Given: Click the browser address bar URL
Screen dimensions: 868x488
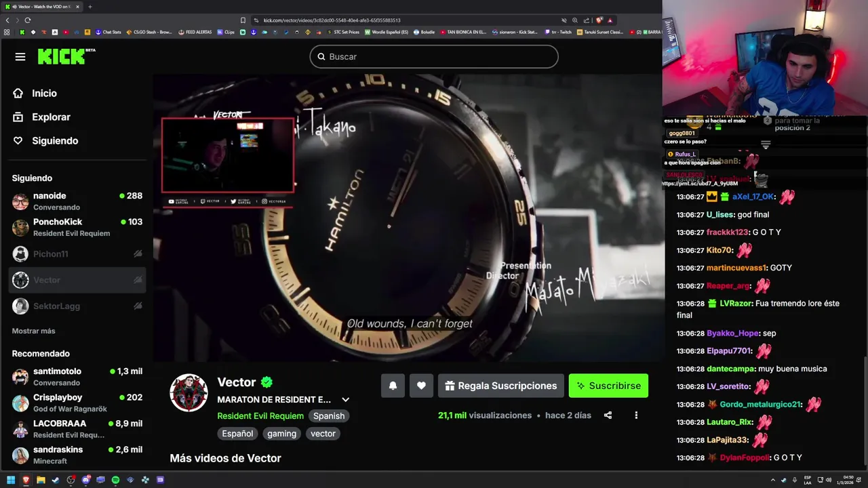Looking at the screenshot, I should coord(332,20).
